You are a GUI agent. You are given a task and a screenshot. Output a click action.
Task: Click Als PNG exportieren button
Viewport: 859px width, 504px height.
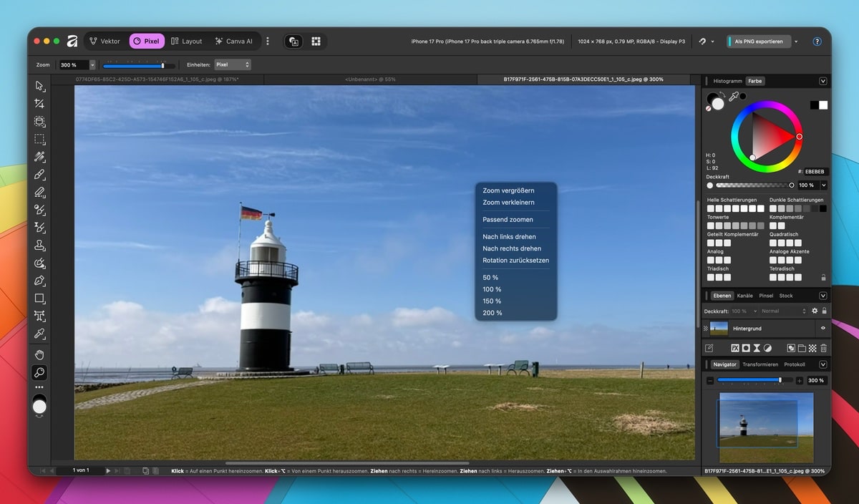click(x=759, y=42)
